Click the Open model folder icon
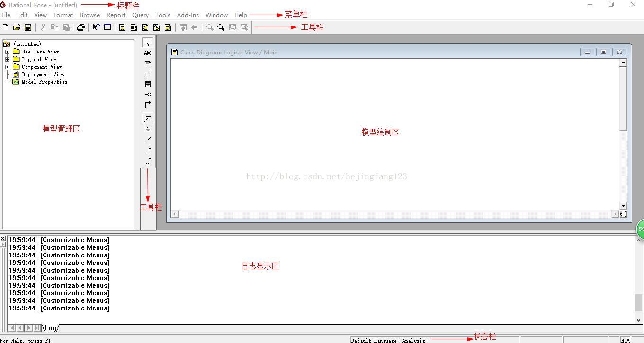The image size is (644, 343). click(17, 27)
